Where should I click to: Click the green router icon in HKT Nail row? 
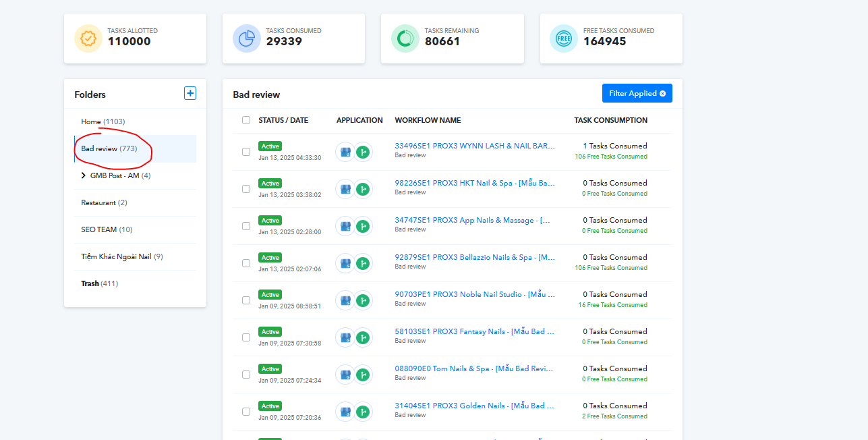pyautogui.click(x=363, y=189)
